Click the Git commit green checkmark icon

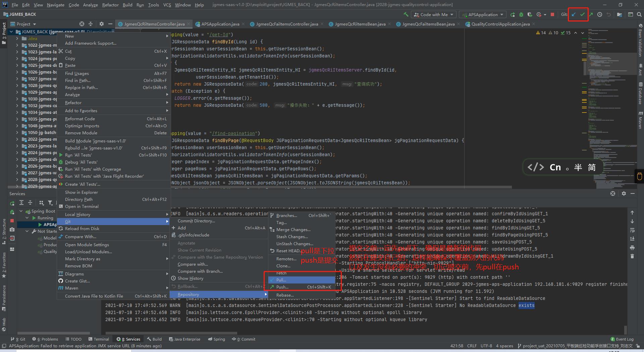[582, 14]
